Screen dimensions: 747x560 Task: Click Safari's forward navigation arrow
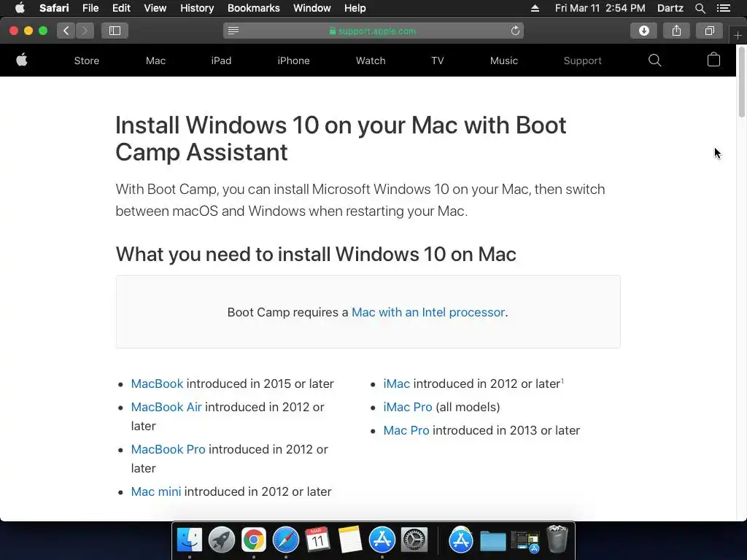pyautogui.click(x=85, y=31)
